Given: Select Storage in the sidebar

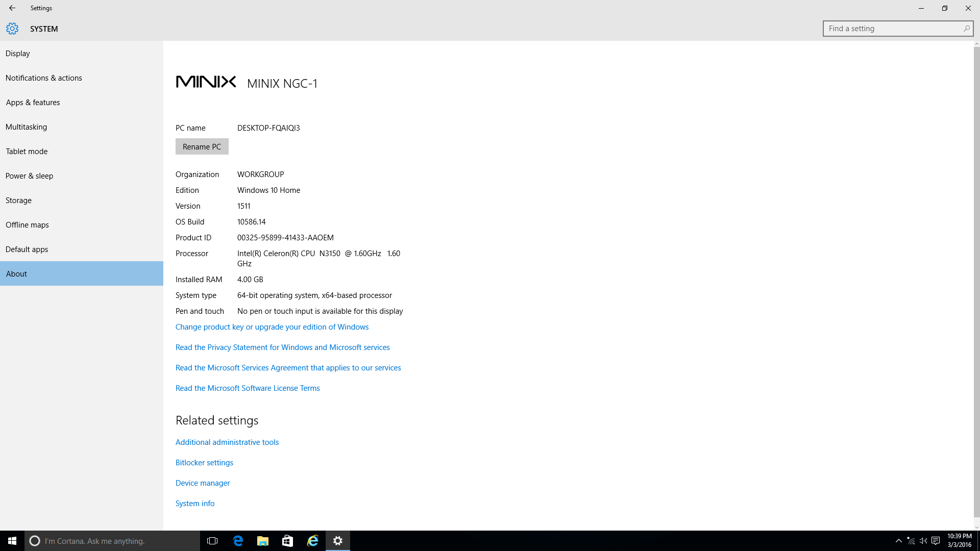Looking at the screenshot, I should [x=82, y=200].
